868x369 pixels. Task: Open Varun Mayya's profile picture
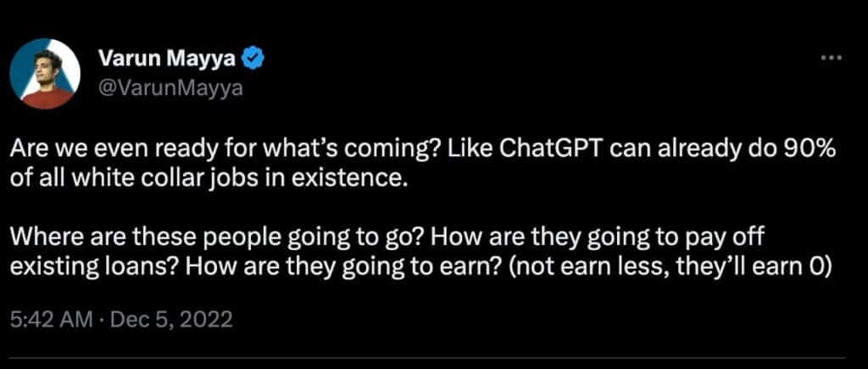point(46,74)
